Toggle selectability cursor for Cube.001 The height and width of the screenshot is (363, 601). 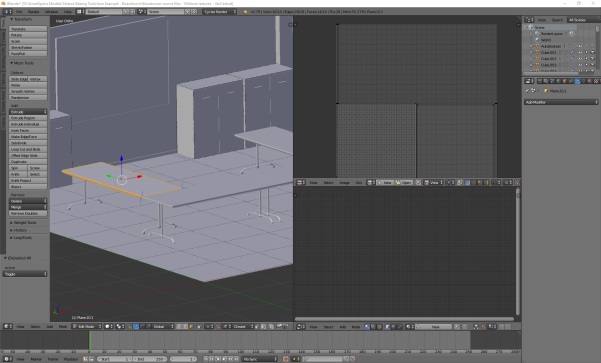pos(586,52)
